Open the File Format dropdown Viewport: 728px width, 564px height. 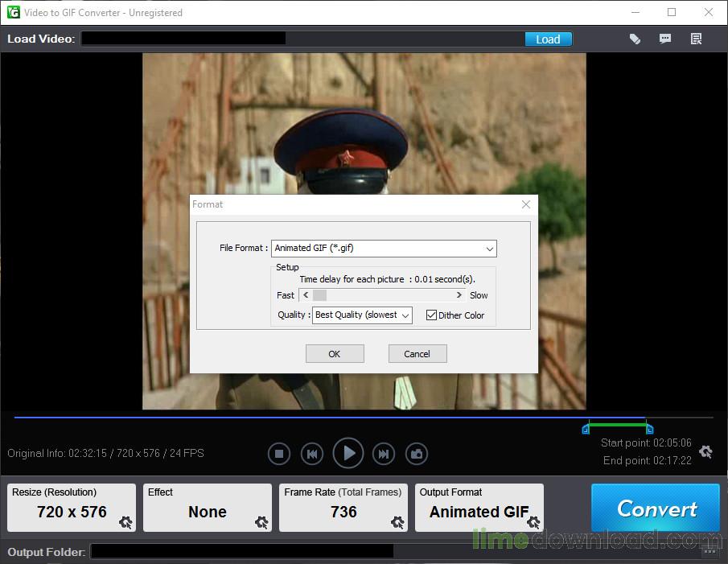[x=489, y=248]
